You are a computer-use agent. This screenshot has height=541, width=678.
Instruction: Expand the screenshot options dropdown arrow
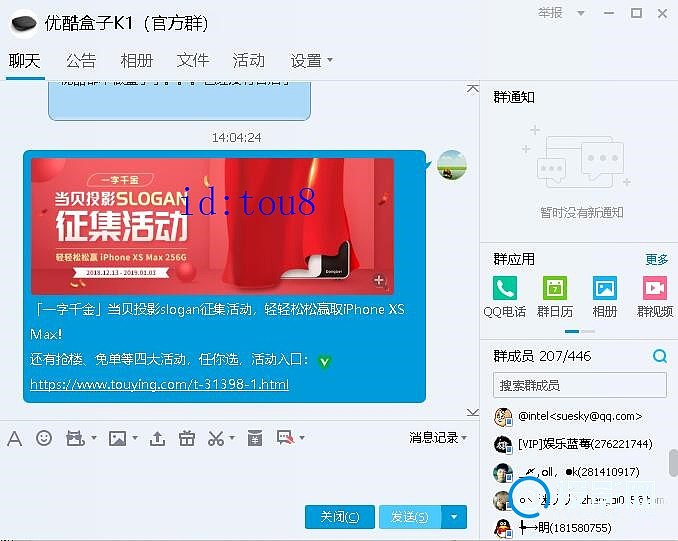(x=232, y=438)
